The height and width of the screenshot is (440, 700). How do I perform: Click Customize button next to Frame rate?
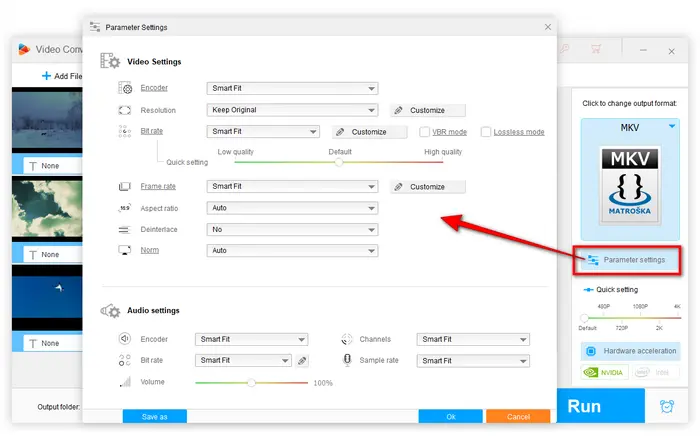click(428, 187)
